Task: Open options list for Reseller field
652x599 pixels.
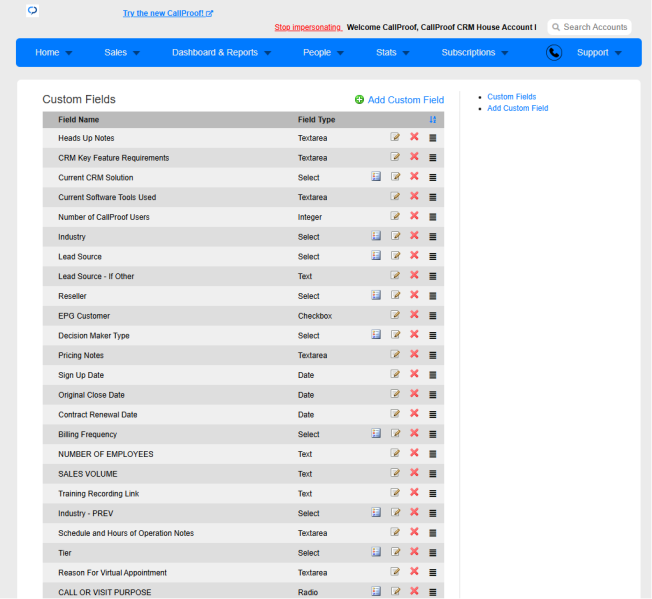Action: [x=376, y=295]
